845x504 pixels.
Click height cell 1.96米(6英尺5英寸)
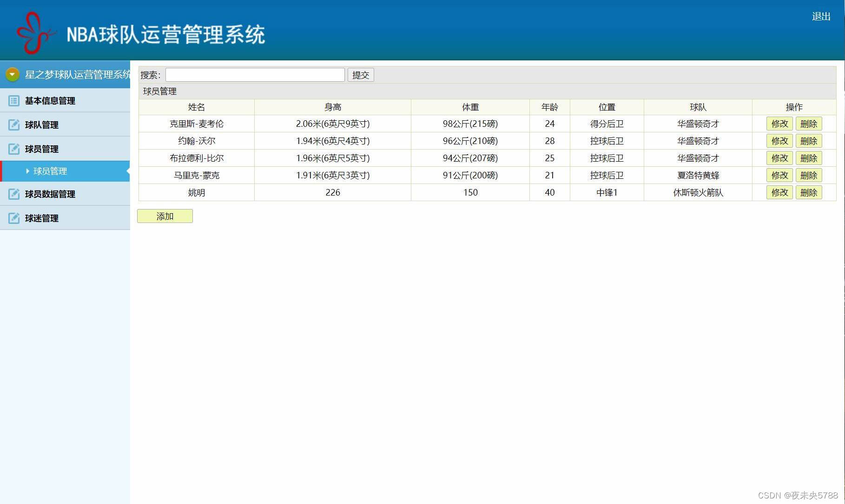(x=333, y=158)
